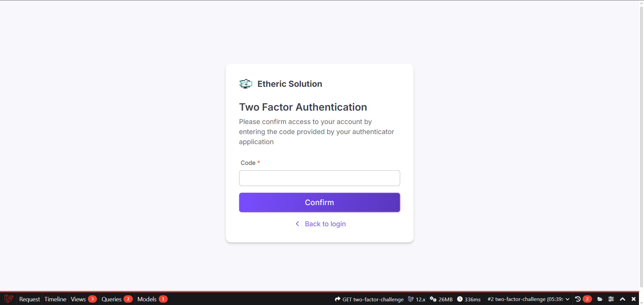Screen dimensions: 644x305
Task: Toggle the debugbar open with the up chevron
Action: [623, 299]
